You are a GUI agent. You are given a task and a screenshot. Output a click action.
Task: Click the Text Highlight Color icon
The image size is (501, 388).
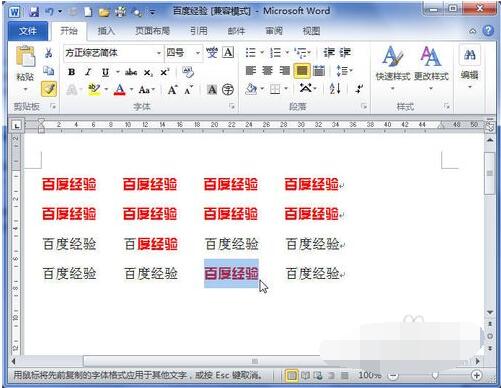tap(95, 89)
